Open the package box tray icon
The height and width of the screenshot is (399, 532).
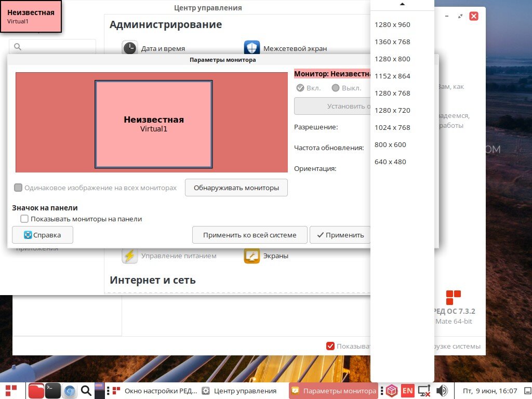pyautogui.click(x=391, y=390)
